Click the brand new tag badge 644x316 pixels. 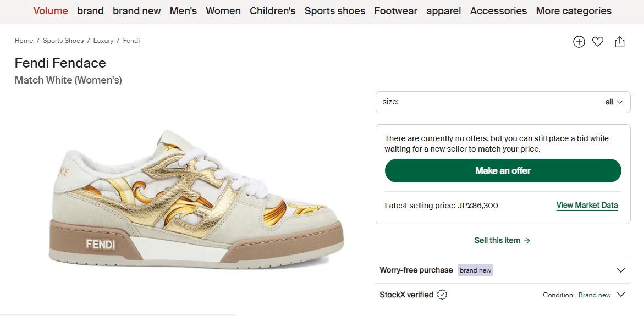[x=475, y=270]
